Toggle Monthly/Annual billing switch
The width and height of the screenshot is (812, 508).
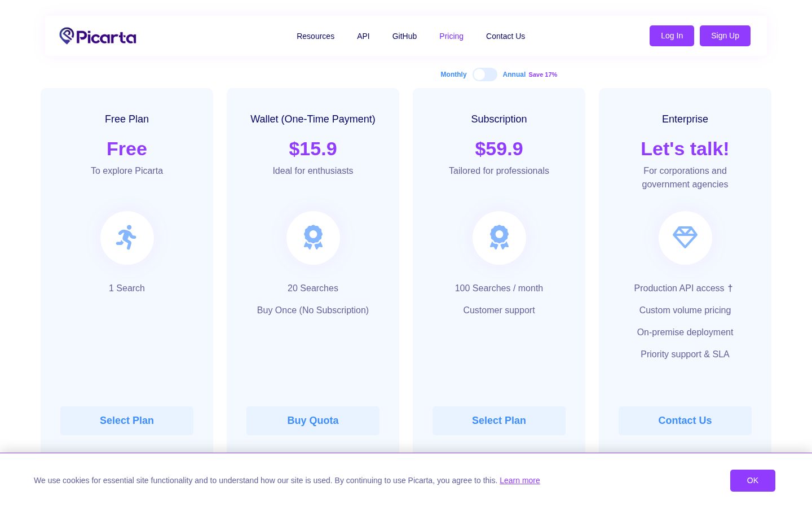point(485,75)
